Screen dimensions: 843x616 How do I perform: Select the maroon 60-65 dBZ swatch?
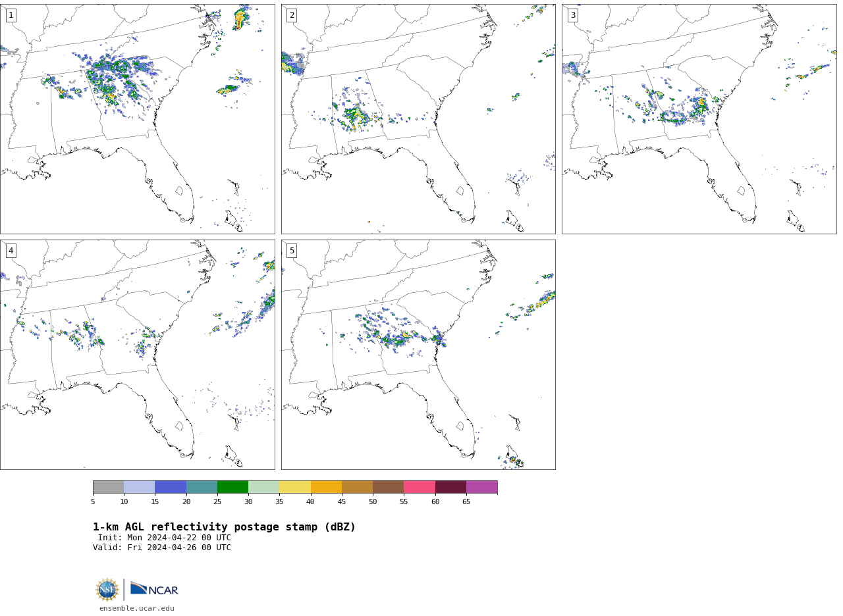(450, 487)
